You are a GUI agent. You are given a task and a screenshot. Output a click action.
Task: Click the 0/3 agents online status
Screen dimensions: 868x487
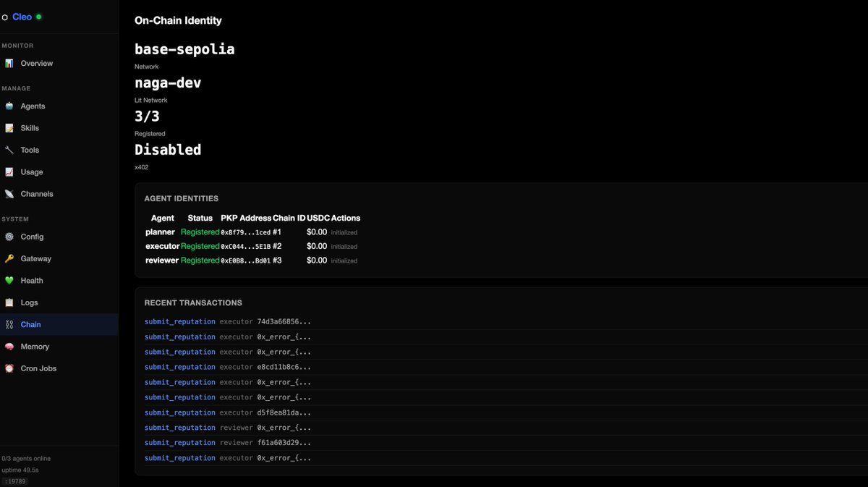[26, 459]
